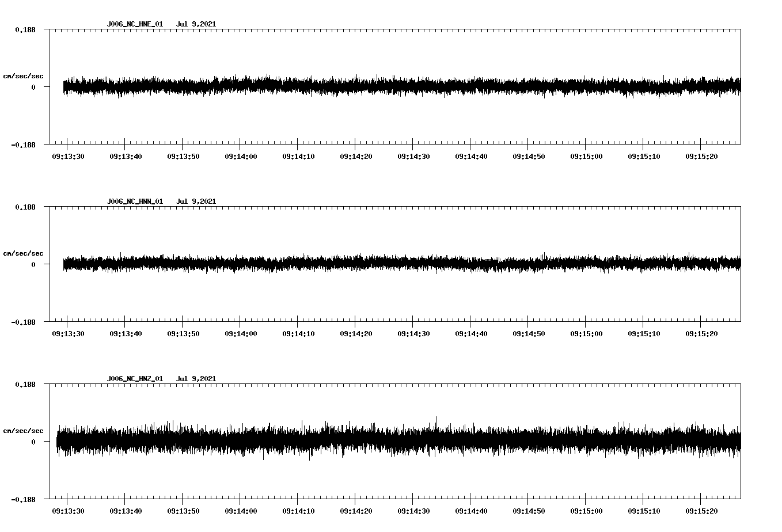
Task: Click the 09:15:20 time label on HNE axis
Action: (x=701, y=157)
